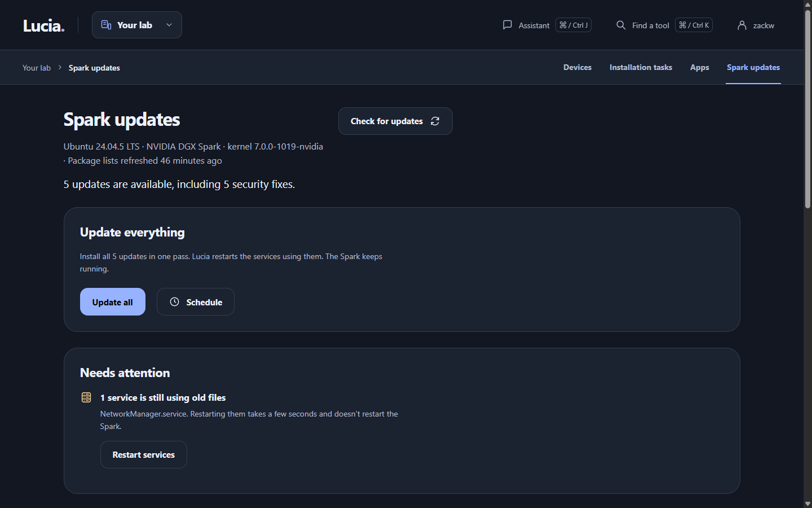812x508 pixels.
Task: Click the Update all button
Action: click(x=113, y=302)
